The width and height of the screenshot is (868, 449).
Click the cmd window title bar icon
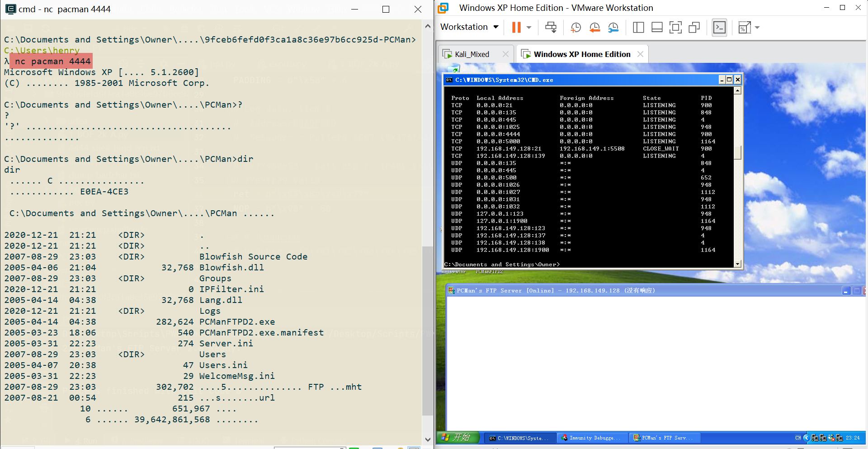tap(10, 9)
